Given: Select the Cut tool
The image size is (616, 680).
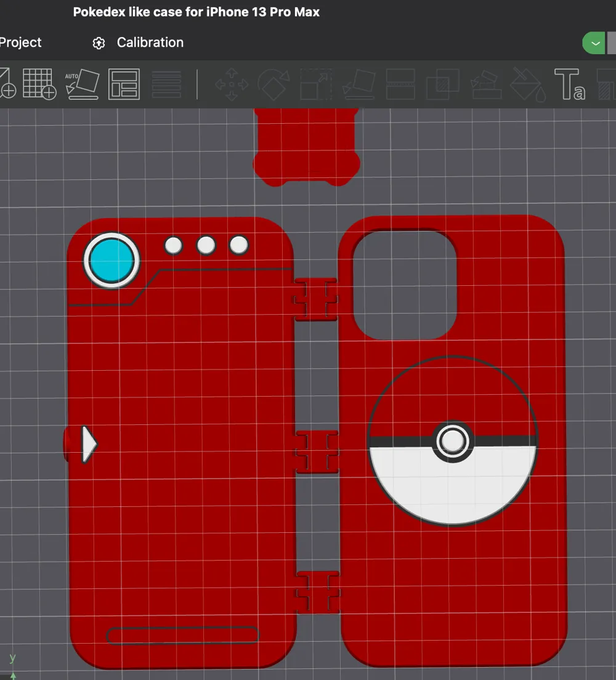Looking at the screenshot, I should (x=400, y=84).
